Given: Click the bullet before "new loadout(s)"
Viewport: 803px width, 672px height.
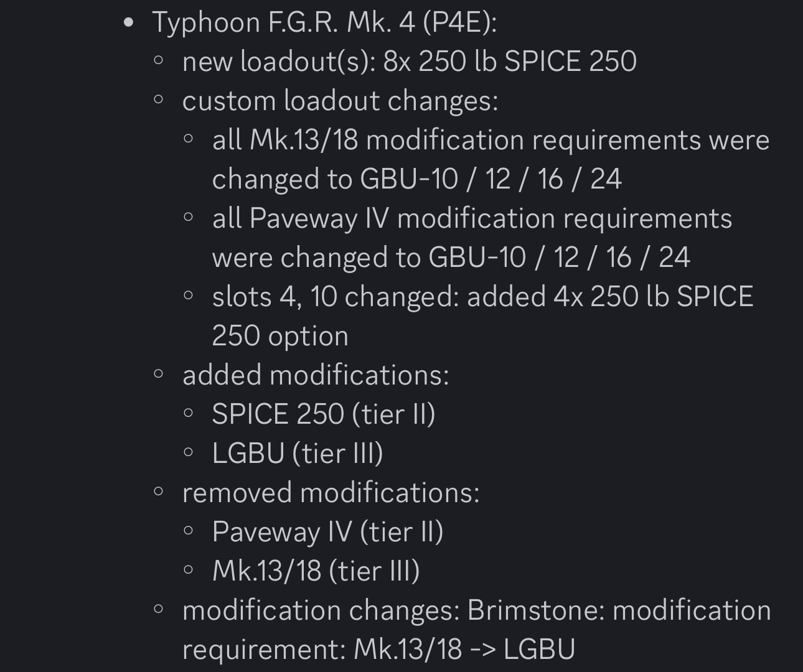Looking at the screenshot, I should coord(159,60).
